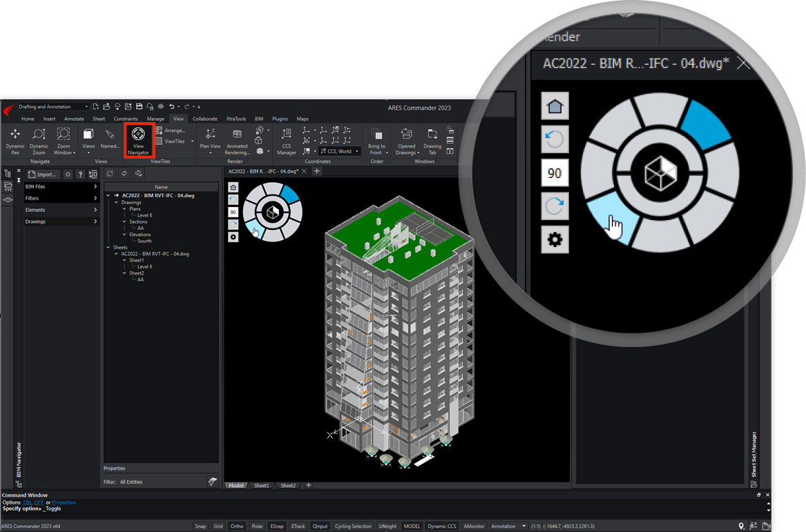Click the Save icon in quick access toolbar
The width and height of the screenshot is (806, 532).
click(x=139, y=107)
